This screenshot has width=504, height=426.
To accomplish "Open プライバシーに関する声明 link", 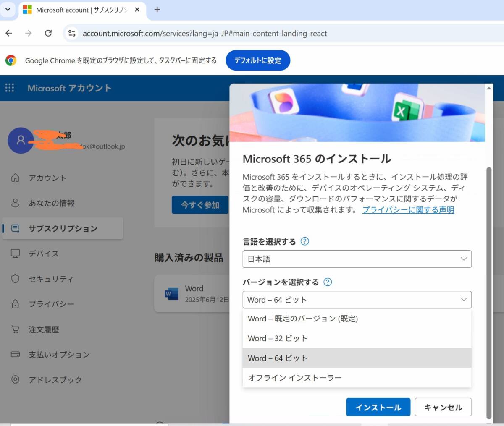I will pos(408,210).
